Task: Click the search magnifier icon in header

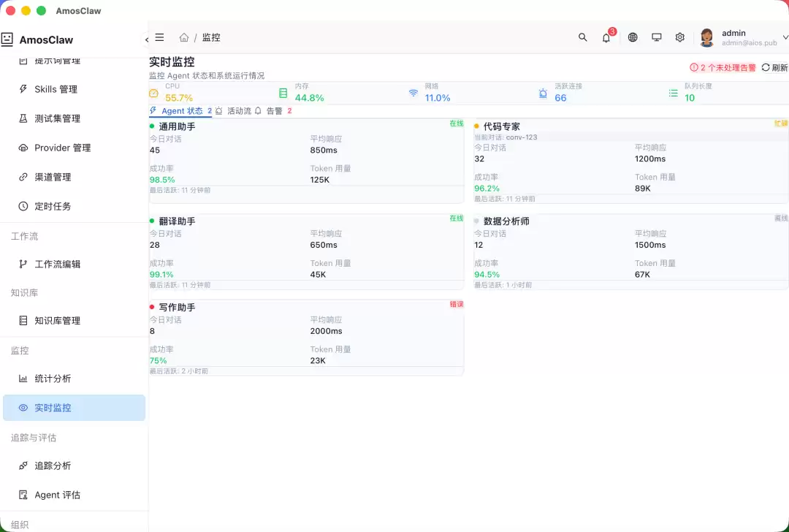Action: coord(583,37)
